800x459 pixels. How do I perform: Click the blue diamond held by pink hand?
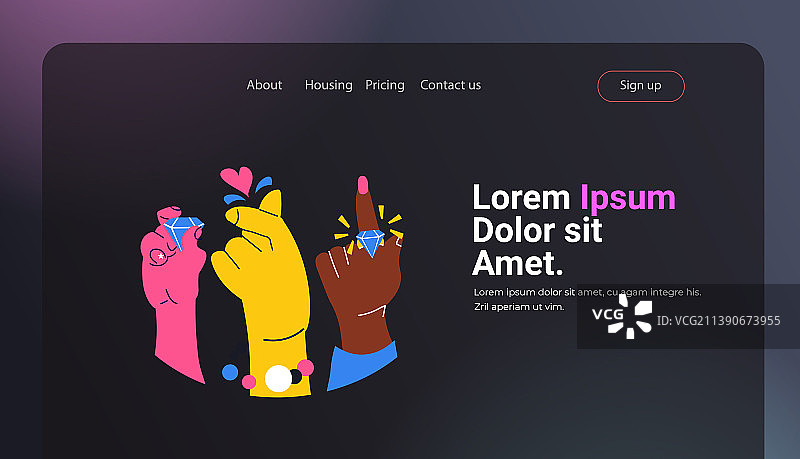(183, 232)
